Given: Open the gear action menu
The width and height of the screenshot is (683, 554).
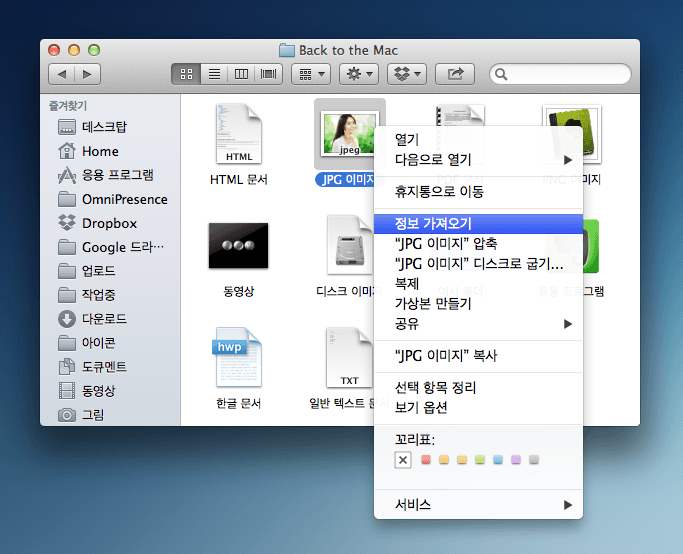Looking at the screenshot, I should (x=359, y=74).
